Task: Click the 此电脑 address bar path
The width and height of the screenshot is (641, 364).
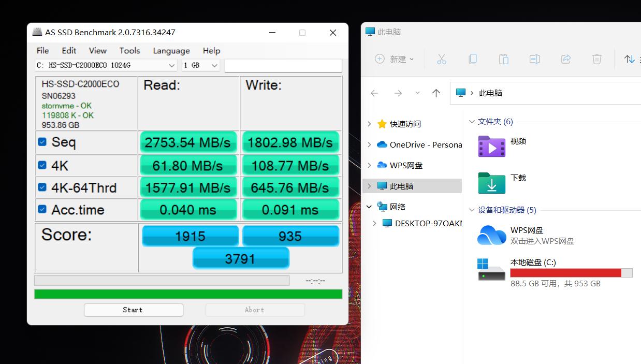Action: (x=490, y=93)
